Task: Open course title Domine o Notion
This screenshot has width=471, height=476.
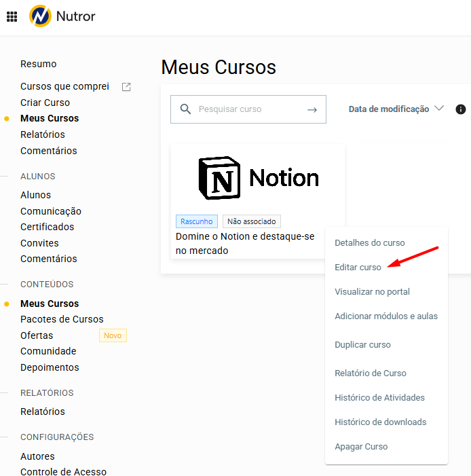Action: [245, 244]
